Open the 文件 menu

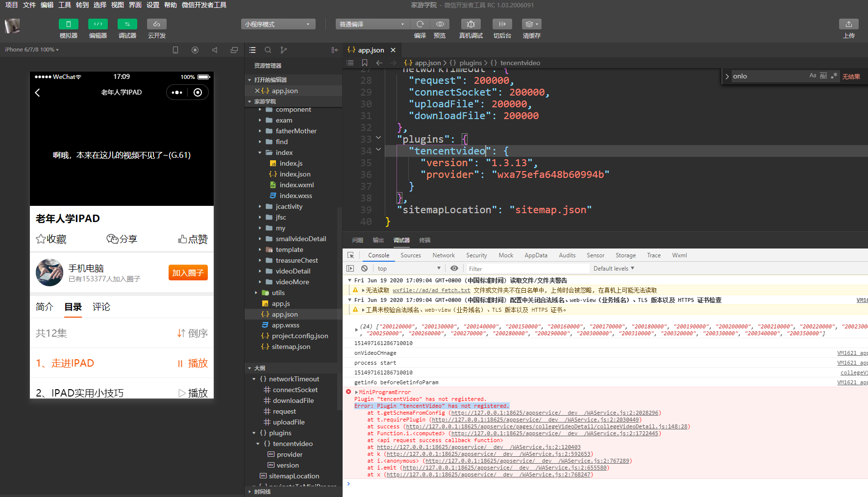tap(29, 5)
